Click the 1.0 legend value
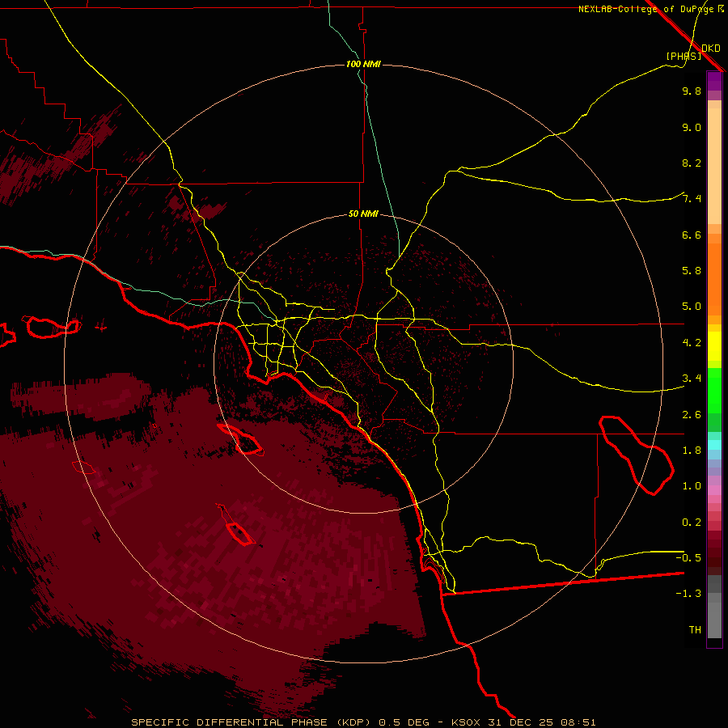Viewport: 728px width, 728px height. tap(692, 486)
